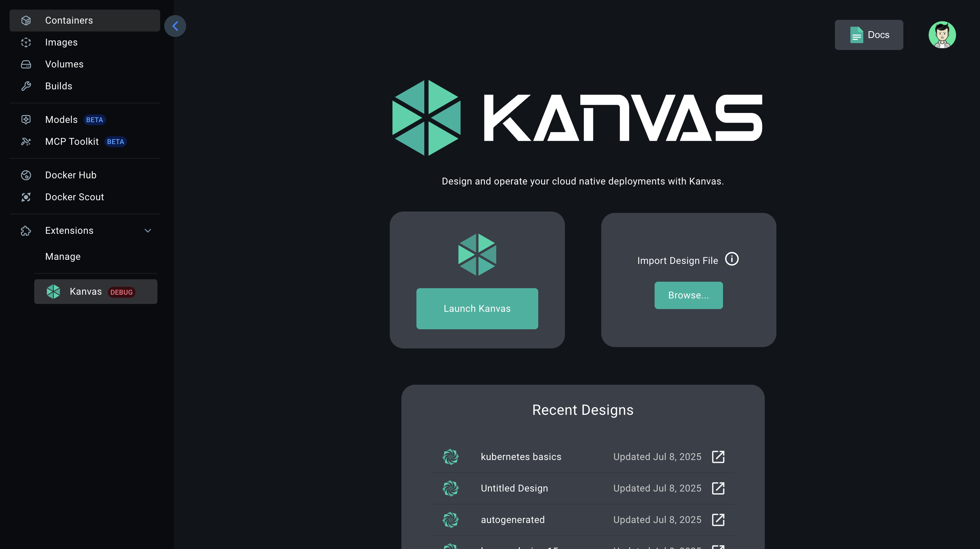Open the Docs button
980x549 pixels.
pos(868,35)
